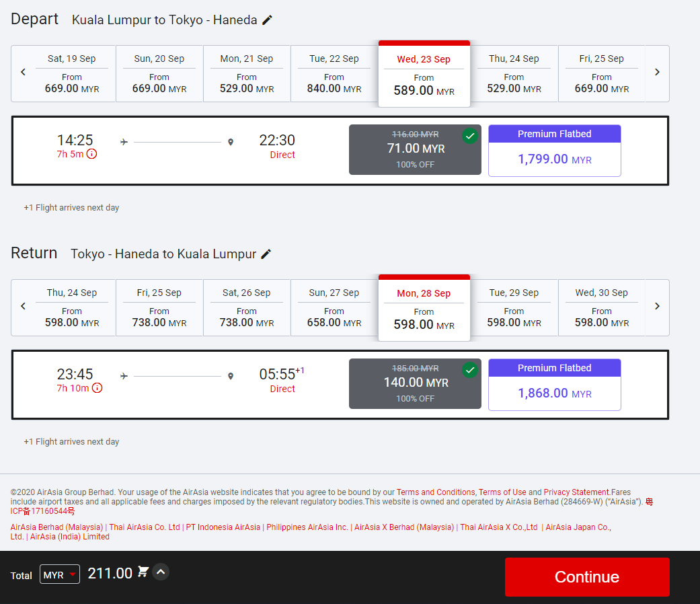The image size is (700, 604).
Task: Expand the total fare summary chevron
Action: [161, 572]
